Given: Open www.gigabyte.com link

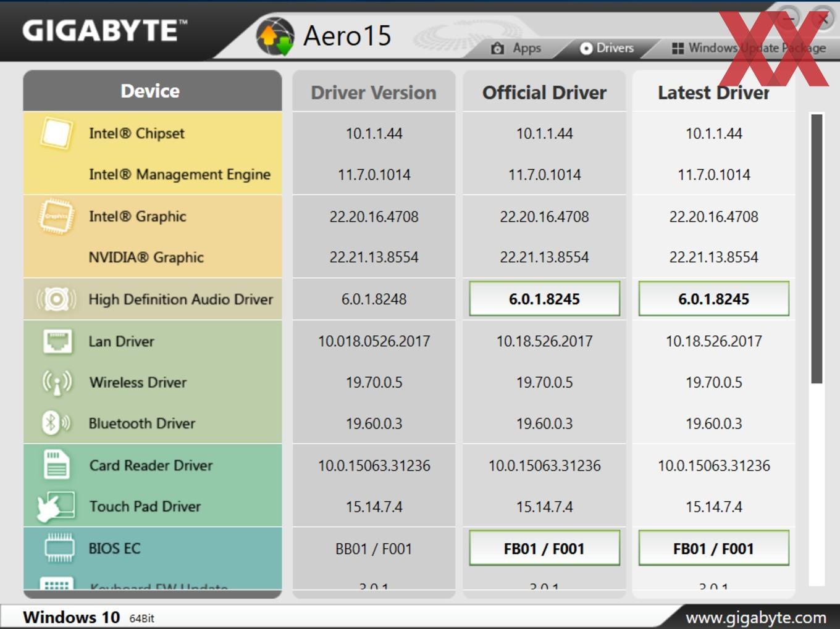Looking at the screenshot, I should coord(756,617).
